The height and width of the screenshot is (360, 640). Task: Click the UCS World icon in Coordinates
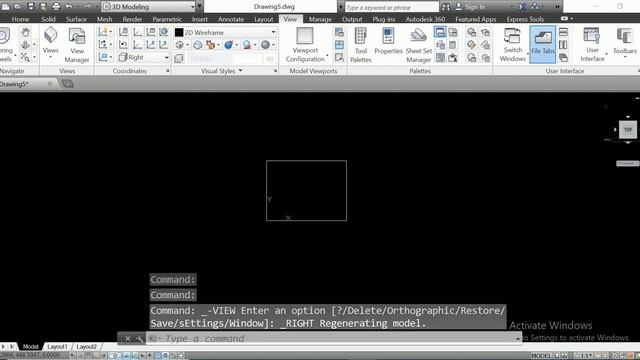pos(164,32)
